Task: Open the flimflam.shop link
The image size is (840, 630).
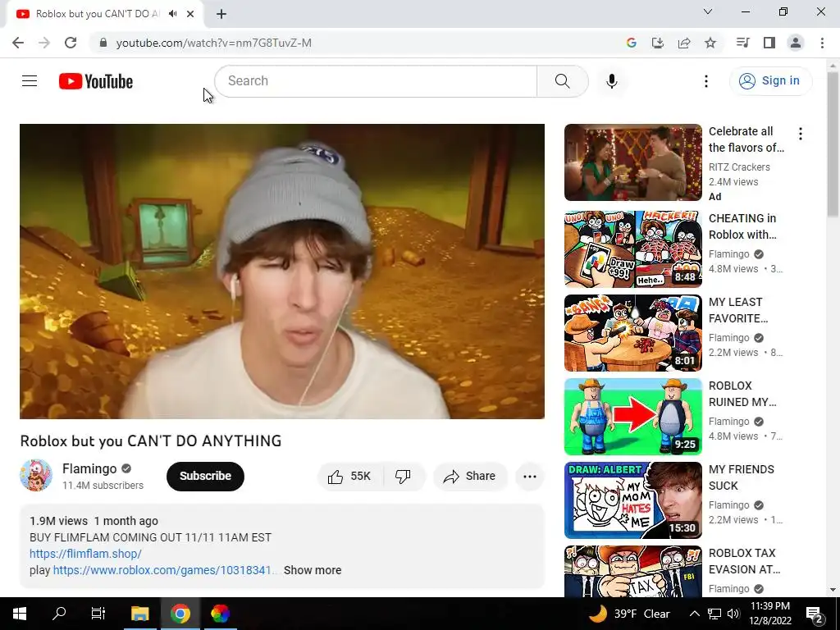Action: pos(85,554)
